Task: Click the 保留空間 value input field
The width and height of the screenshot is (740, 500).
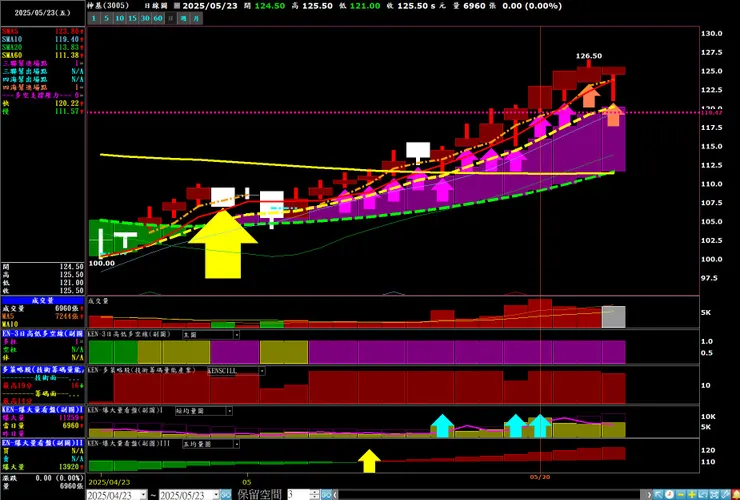Action: 298,495
